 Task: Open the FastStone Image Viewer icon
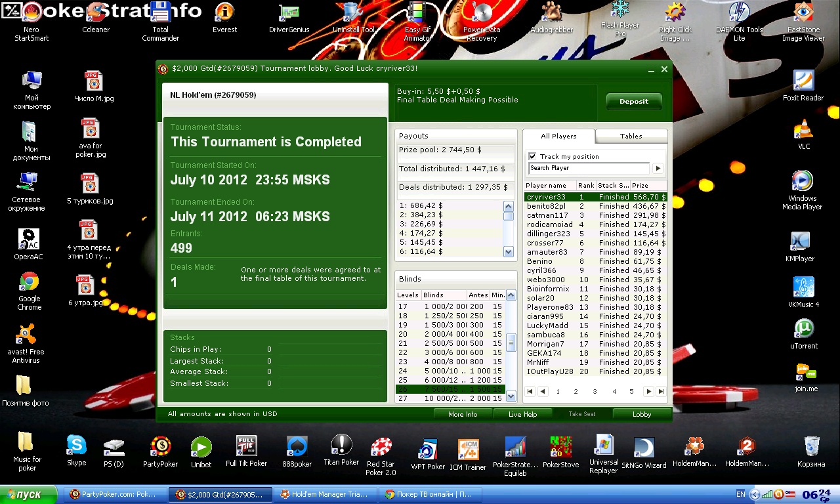click(803, 22)
